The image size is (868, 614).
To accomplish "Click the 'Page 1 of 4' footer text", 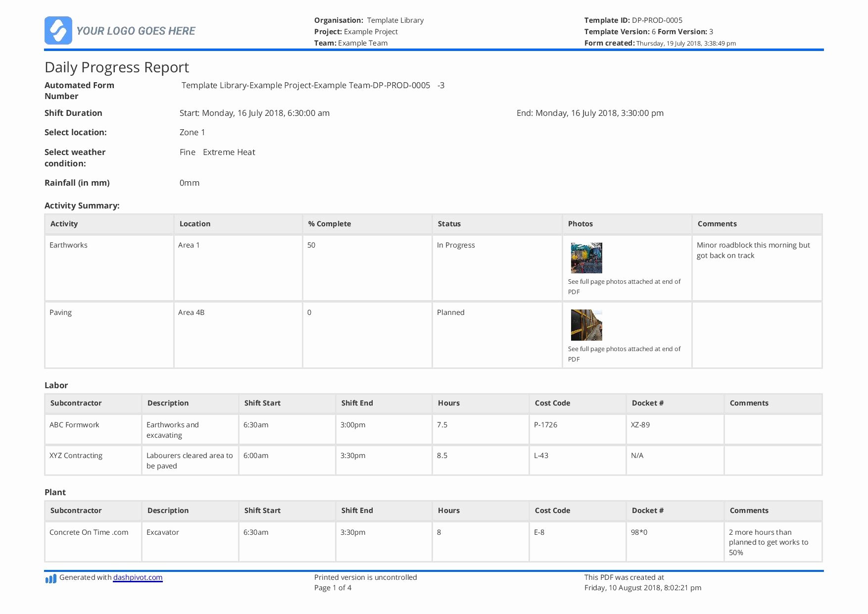I will click(333, 588).
